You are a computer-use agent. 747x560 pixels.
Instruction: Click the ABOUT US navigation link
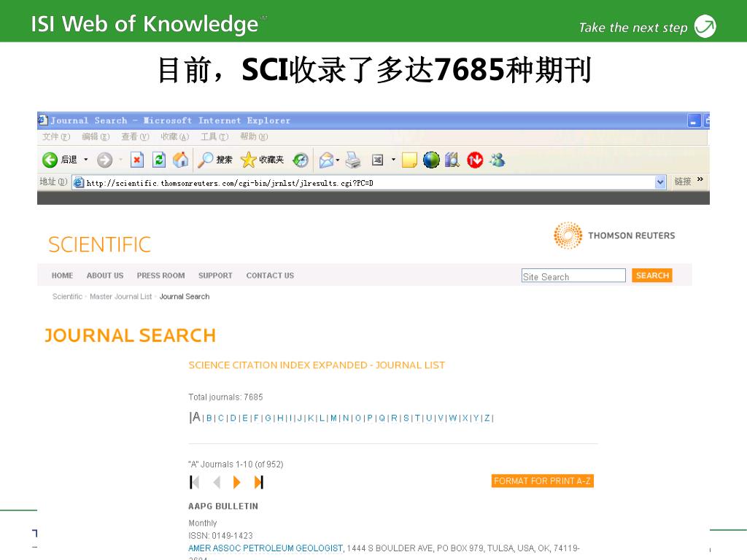(x=105, y=275)
